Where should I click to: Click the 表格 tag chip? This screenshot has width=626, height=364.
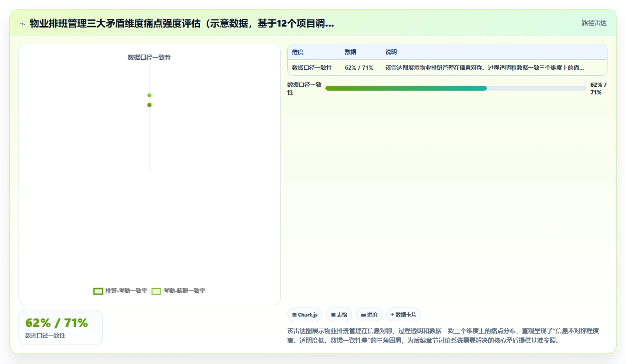(x=339, y=315)
